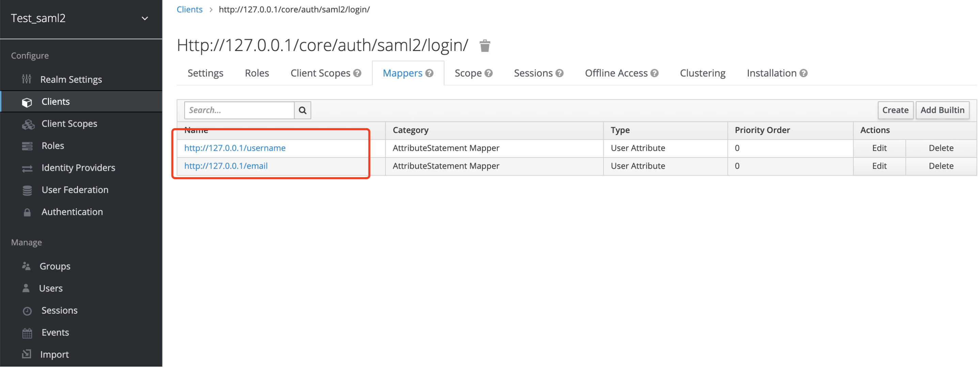Open the Clients section icon in sidebar
The width and height of the screenshot is (980, 368).
pyautogui.click(x=27, y=101)
